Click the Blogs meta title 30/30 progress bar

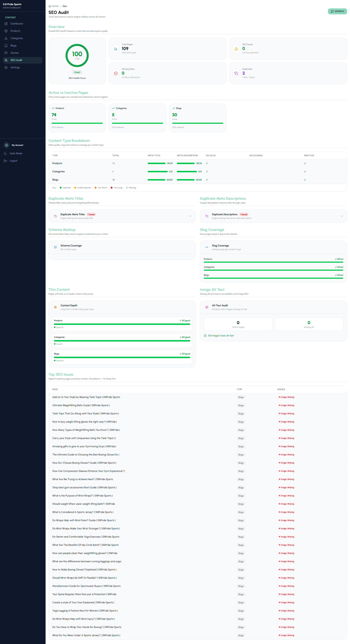[x=157, y=180]
